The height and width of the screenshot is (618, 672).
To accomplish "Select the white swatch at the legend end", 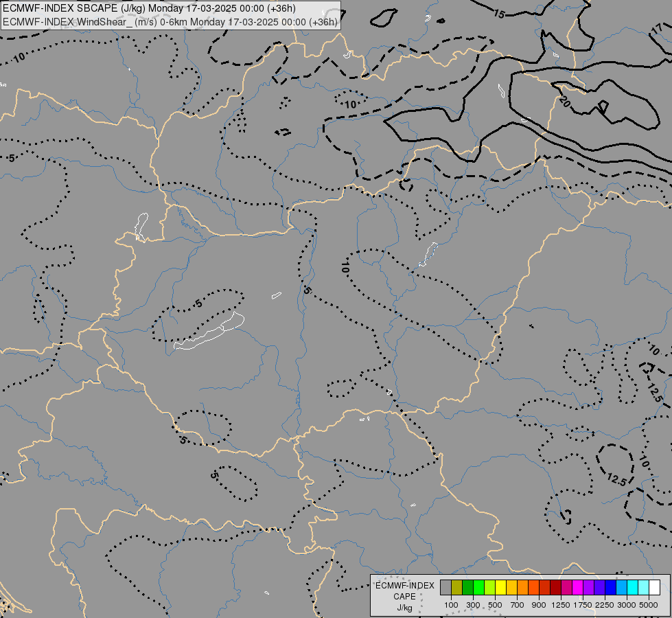I will (655, 588).
